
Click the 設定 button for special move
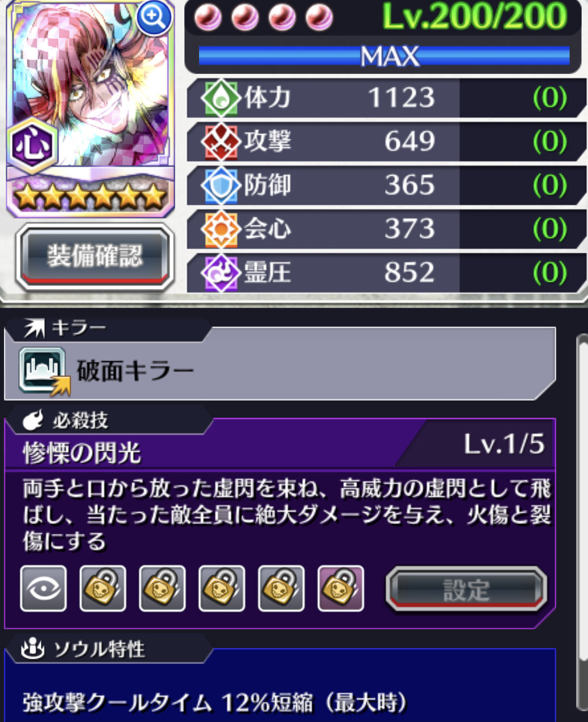point(466,589)
